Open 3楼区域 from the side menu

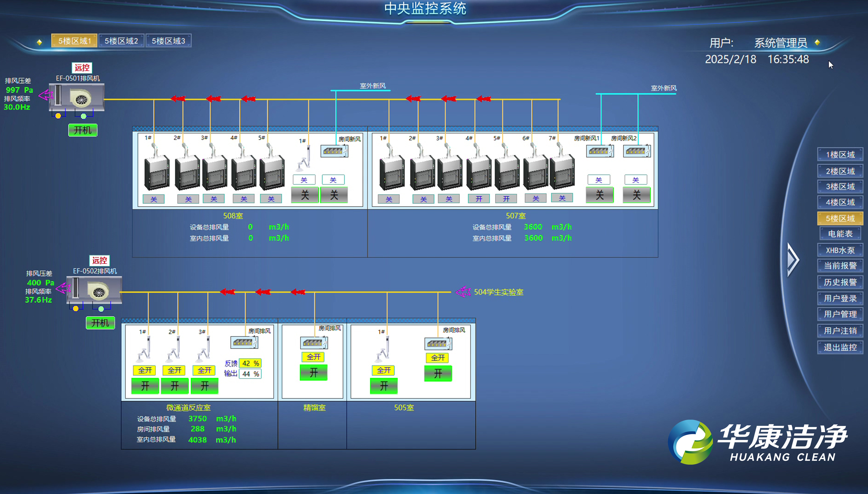(840, 187)
